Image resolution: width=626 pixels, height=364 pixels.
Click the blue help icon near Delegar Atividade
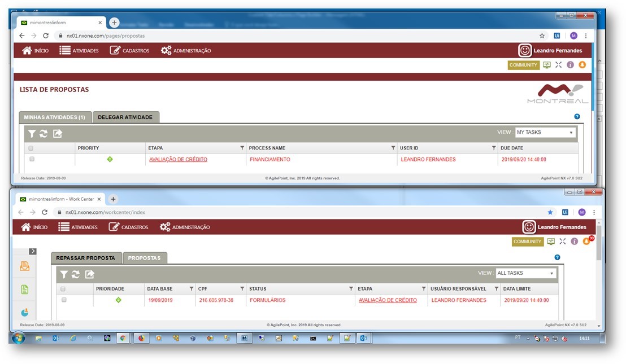click(x=577, y=117)
